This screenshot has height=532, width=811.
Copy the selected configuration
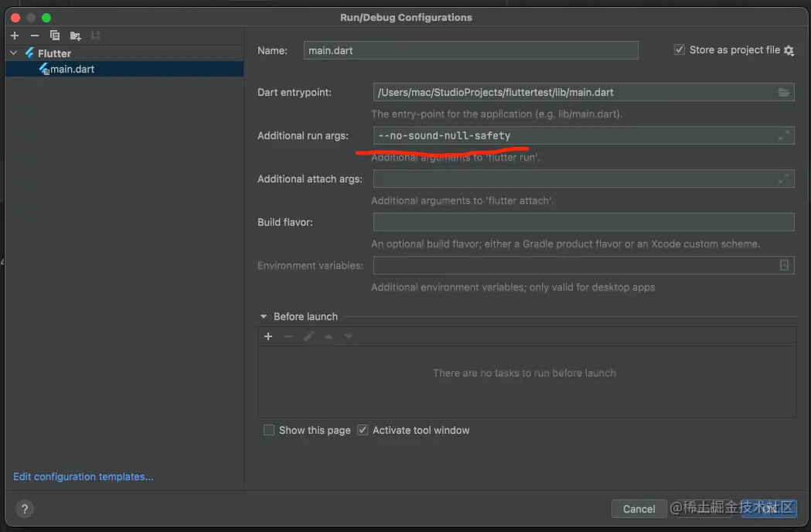pos(55,36)
